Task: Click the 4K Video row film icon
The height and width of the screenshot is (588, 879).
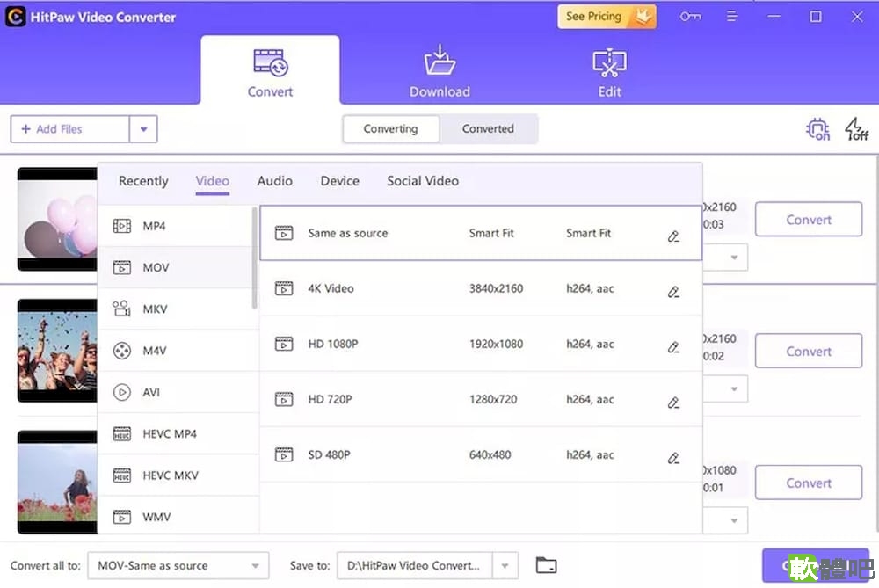Action: [x=284, y=288]
